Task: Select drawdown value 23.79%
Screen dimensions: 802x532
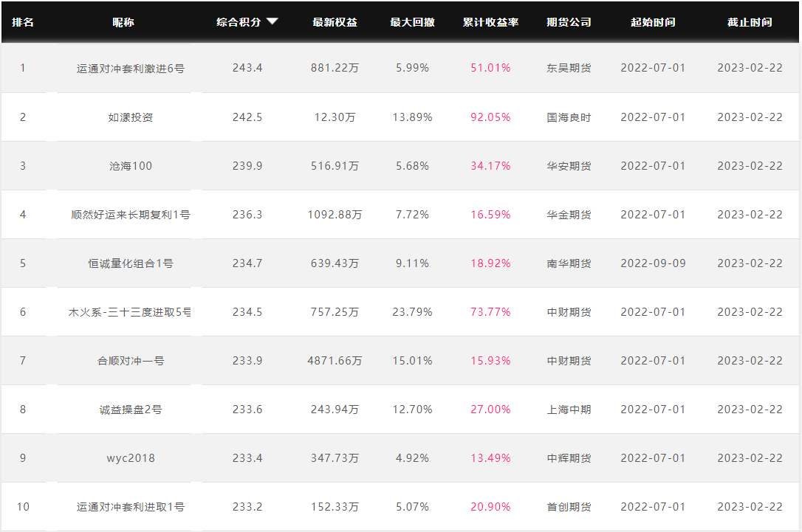Action: coord(412,312)
